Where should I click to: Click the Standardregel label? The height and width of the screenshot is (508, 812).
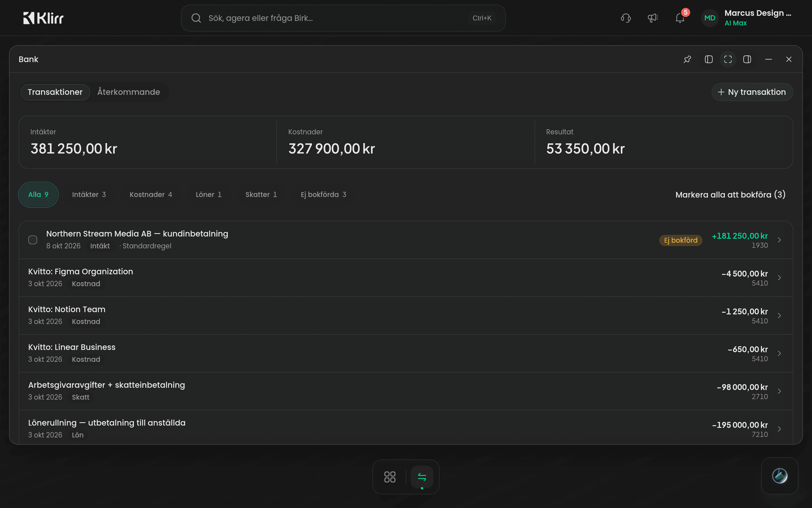coord(147,246)
